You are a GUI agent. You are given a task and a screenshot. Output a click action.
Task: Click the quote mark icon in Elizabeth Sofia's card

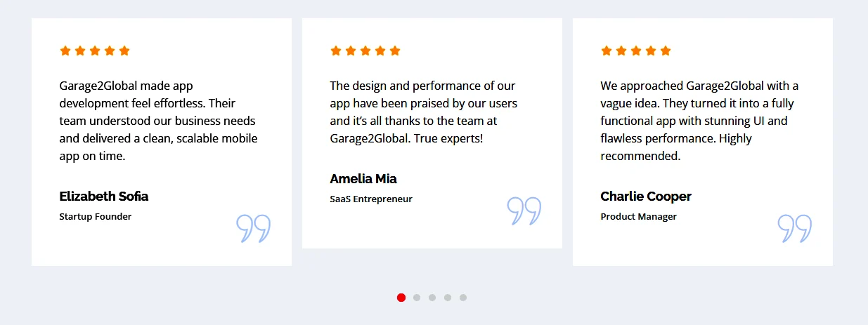point(253,229)
